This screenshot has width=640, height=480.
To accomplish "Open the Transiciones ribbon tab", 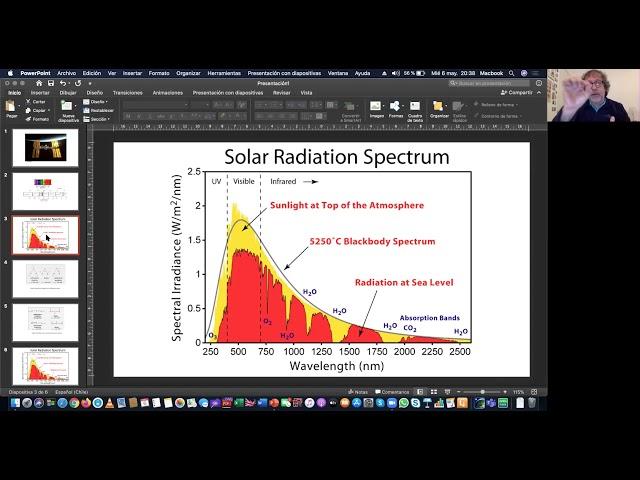I will pos(127,92).
